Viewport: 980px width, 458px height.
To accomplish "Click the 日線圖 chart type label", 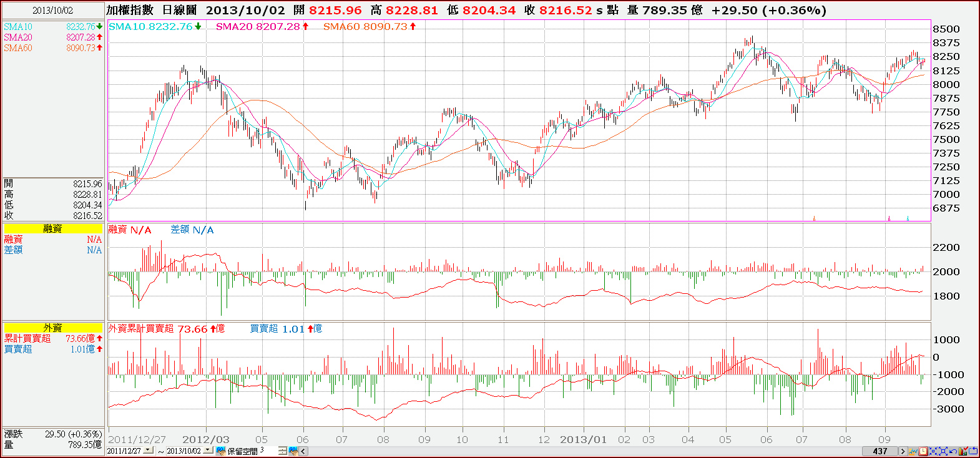I will point(179,10).
